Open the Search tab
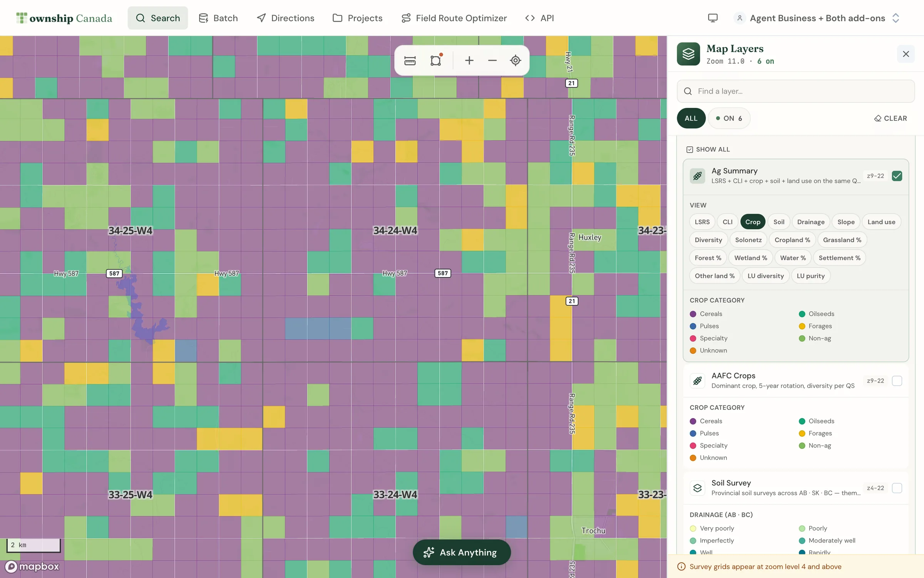Screen dimensions: 924x578 (158, 18)
